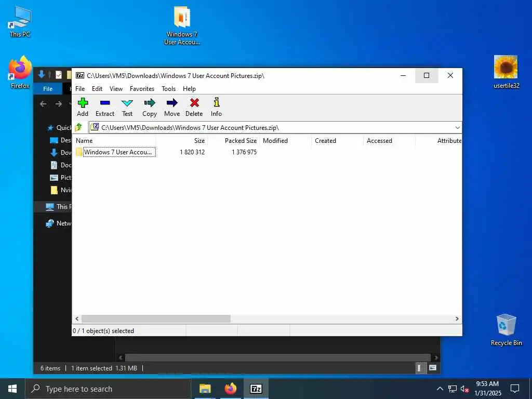532x399 pixels.
Task: Run the Test archive tool
Action: (127, 107)
